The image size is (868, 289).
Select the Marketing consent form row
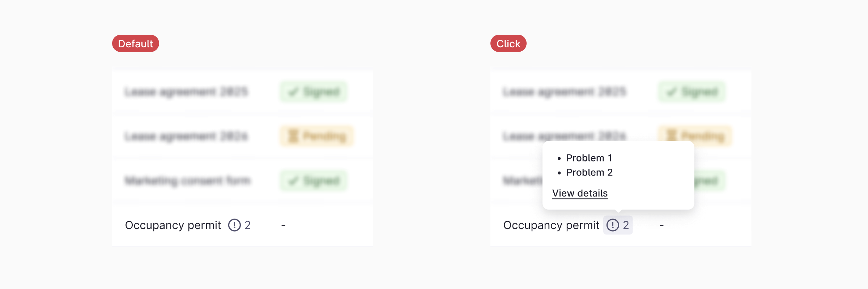point(242,181)
